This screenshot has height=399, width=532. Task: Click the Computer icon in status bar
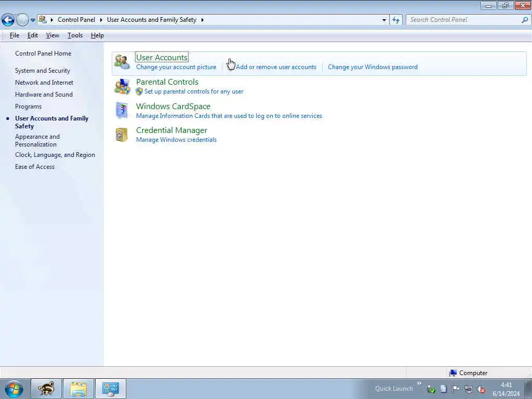[453, 373]
